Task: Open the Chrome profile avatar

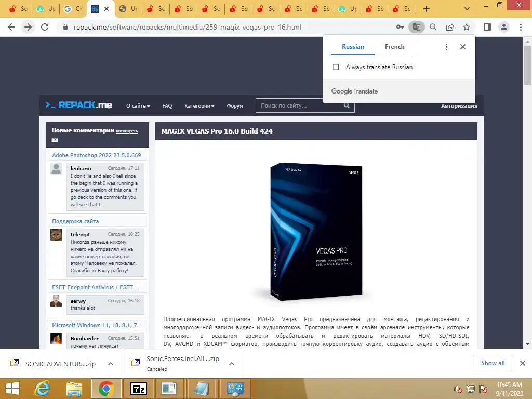Action: click(504, 27)
